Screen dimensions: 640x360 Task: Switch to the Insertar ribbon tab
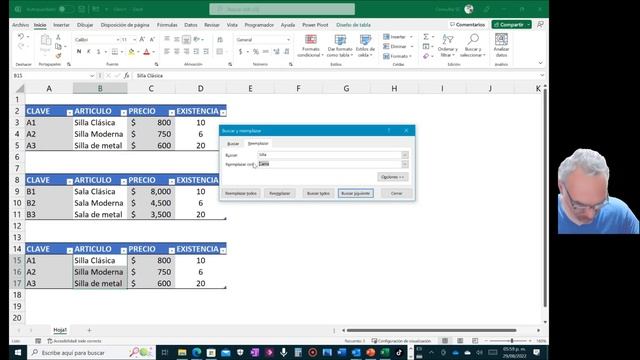(x=61, y=25)
